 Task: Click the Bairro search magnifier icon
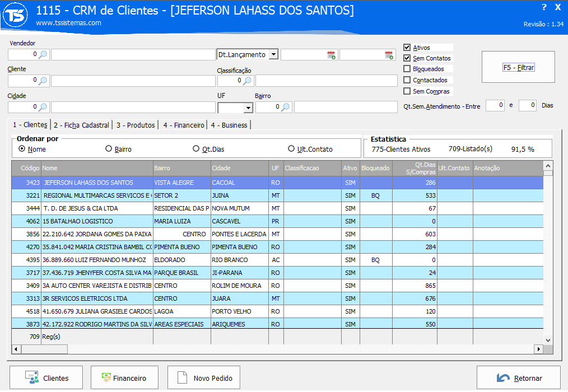[285, 107]
